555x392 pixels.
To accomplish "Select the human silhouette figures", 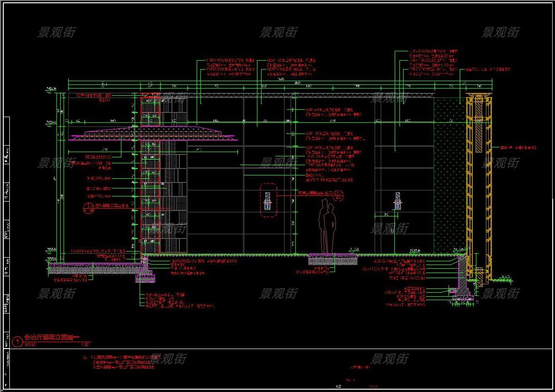I will click(x=327, y=226).
